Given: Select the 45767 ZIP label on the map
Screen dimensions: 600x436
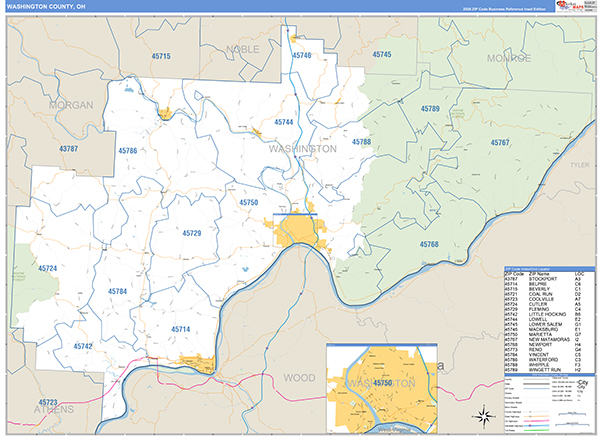Looking at the screenshot, I should (x=500, y=142).
